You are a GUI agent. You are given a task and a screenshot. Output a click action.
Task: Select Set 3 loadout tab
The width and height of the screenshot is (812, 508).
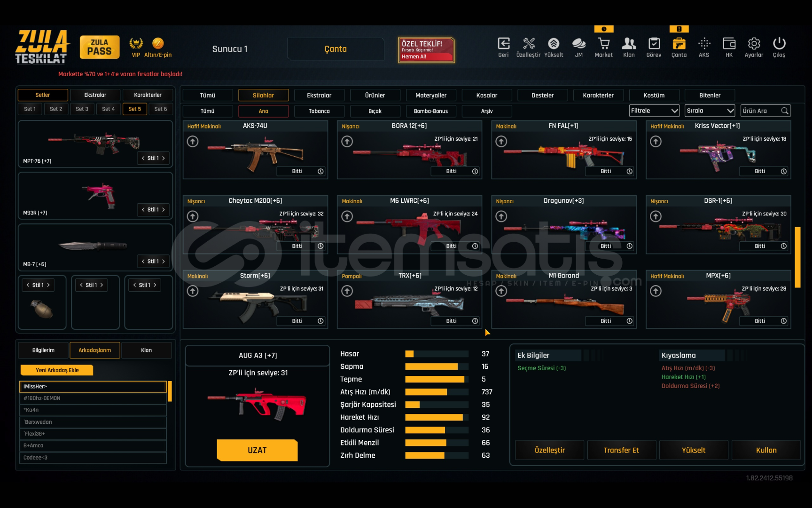pyautogui.click(x=82, y=109)
